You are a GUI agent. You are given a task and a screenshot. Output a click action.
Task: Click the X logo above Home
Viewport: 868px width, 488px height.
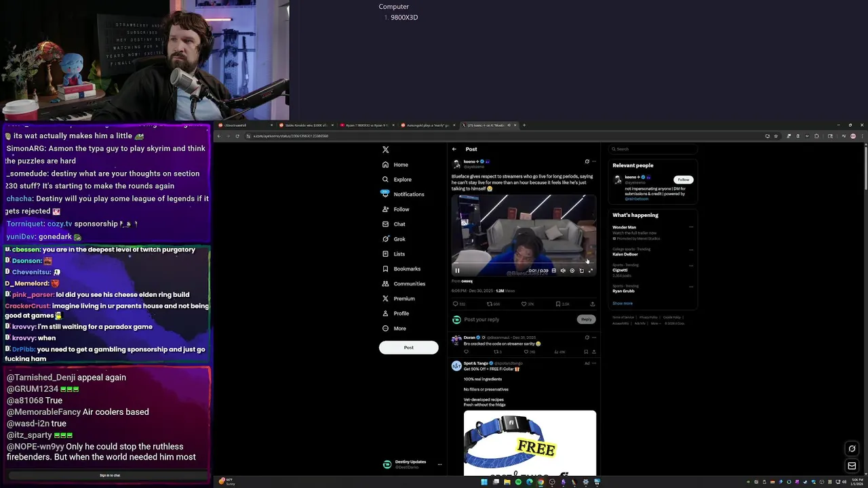point(385,150)
